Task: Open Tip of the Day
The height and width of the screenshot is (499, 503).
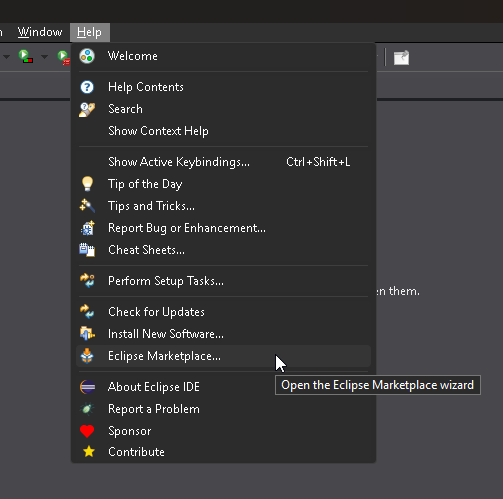Action: click(x=223, y=184)
